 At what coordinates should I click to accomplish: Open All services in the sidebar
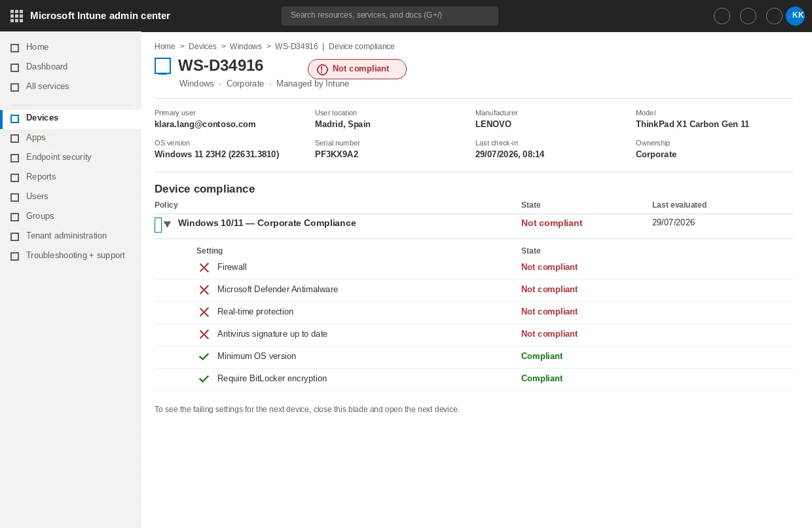(71, 86)
